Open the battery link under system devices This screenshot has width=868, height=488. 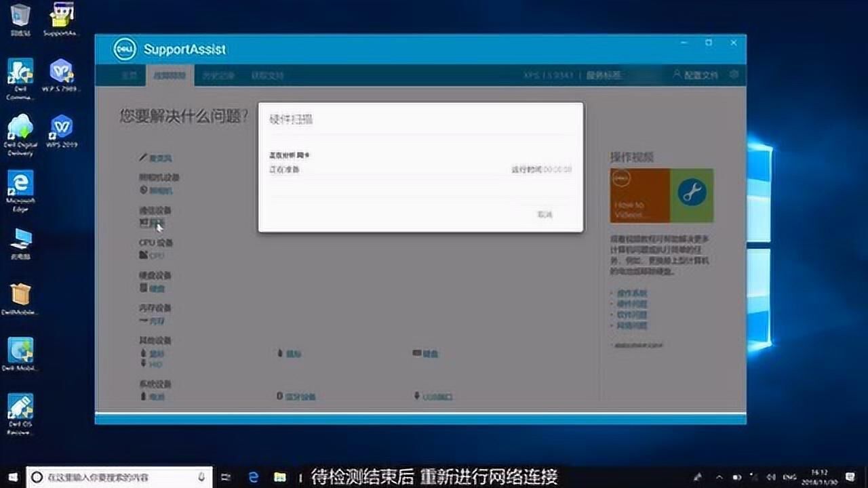[157, 397]
